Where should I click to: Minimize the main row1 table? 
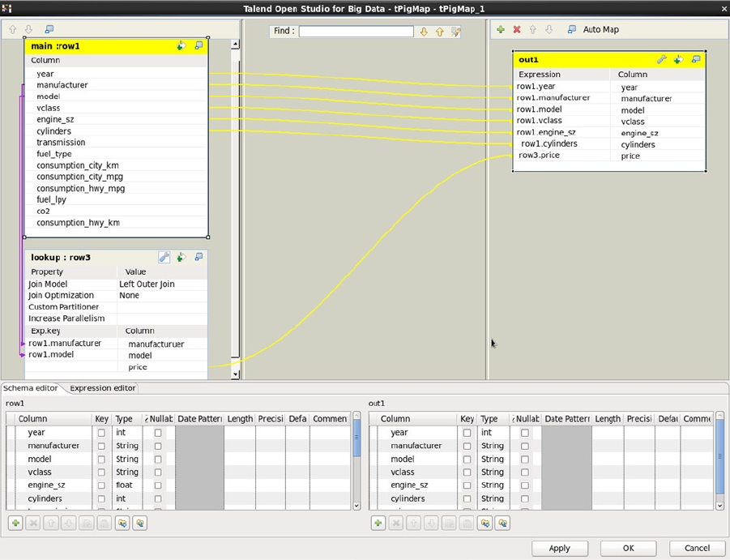198,46
